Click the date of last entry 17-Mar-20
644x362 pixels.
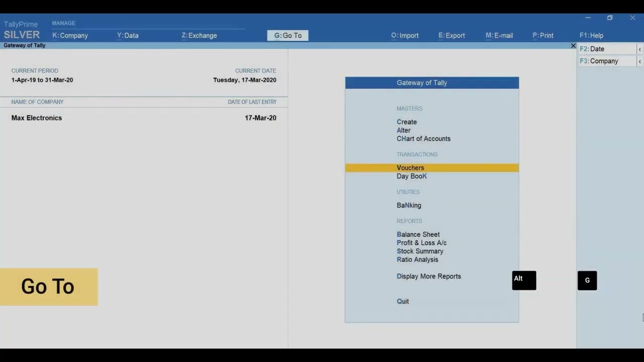[261, 118]
